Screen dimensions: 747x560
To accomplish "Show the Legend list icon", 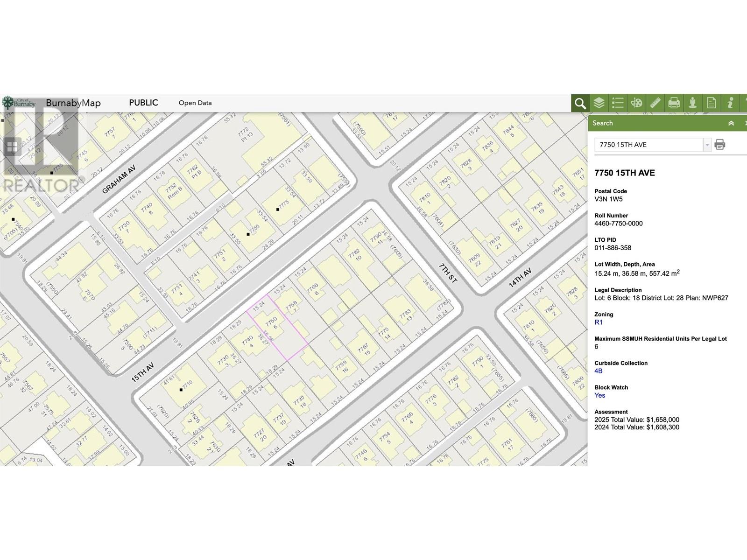I will coord(618,103).
